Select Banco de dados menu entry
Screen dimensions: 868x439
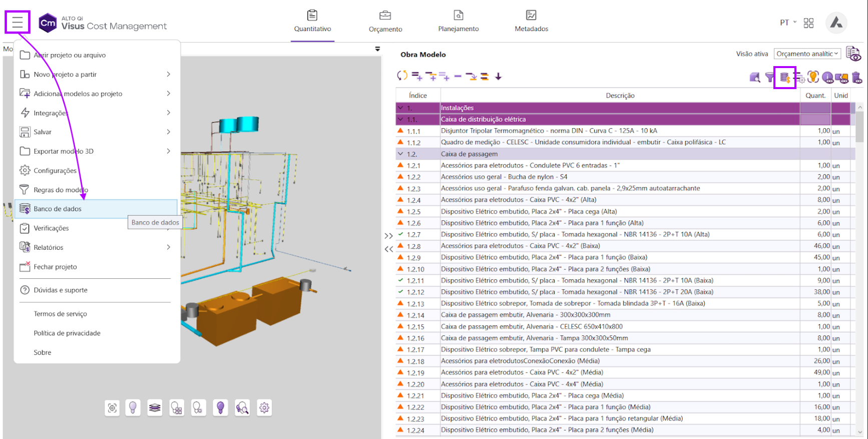tap(58, 209)
